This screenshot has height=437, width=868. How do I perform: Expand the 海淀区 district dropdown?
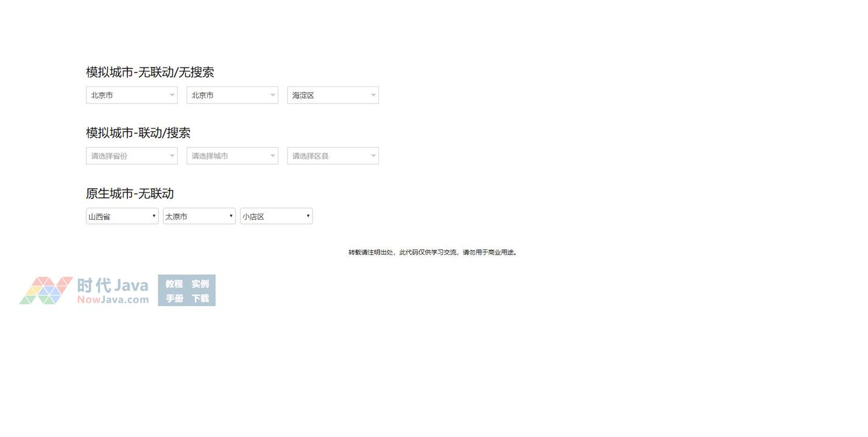[x=333, y=95]
